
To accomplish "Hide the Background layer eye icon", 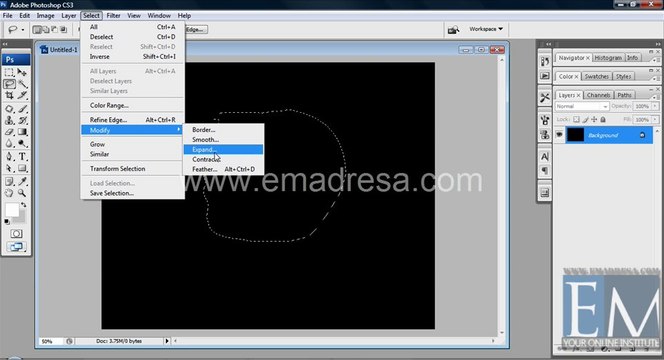I will pos(559,135).
